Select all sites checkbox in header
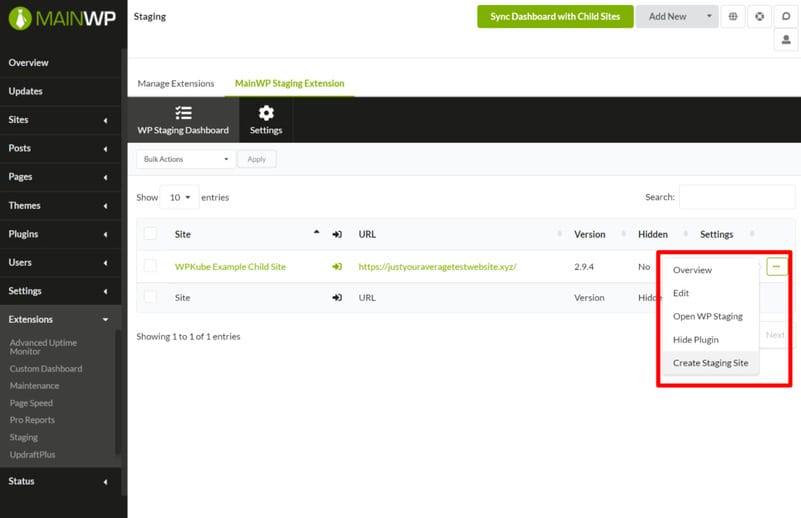Image resolution: width=801 pixels, height=518 pixels. [x=150, y=233]
